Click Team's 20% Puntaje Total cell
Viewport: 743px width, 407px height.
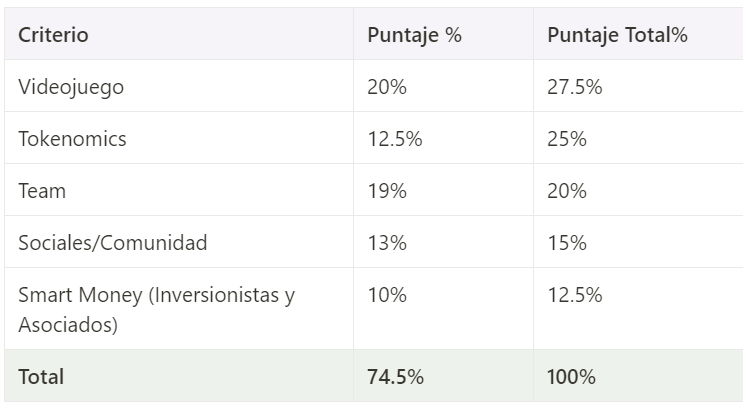point(566,191)
